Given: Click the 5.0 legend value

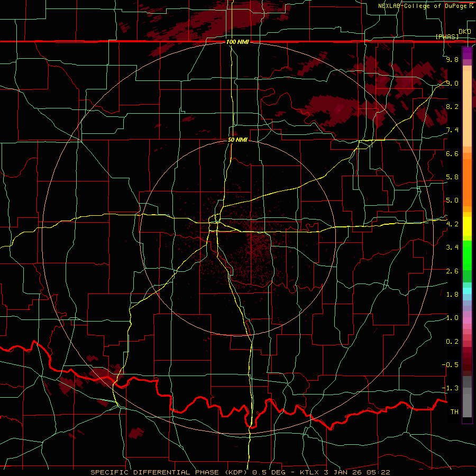Looking at the screenshot, I should pyautogui.click(x=452, y=200).
